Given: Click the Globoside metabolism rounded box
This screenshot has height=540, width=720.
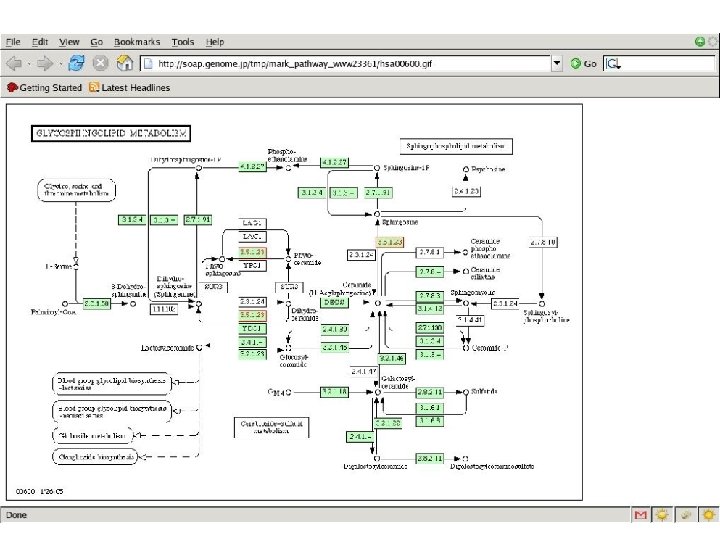Looking at the screenshot, I should click(x=93, y=435).
